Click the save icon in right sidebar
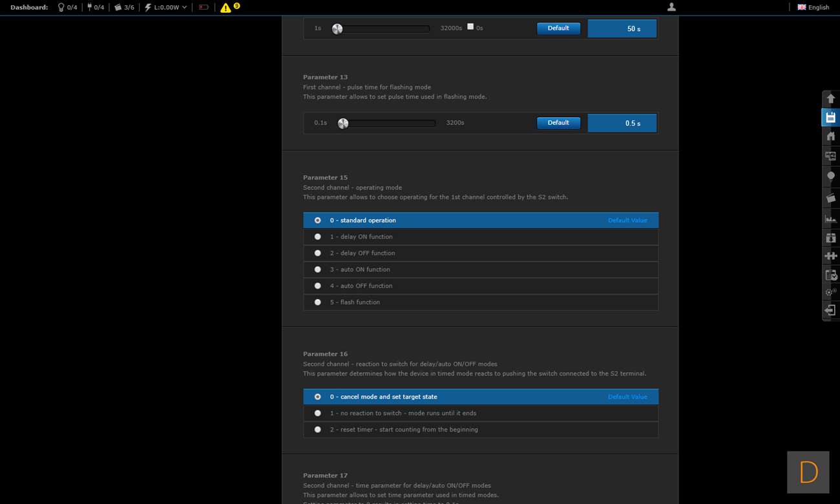 (830, 118)
